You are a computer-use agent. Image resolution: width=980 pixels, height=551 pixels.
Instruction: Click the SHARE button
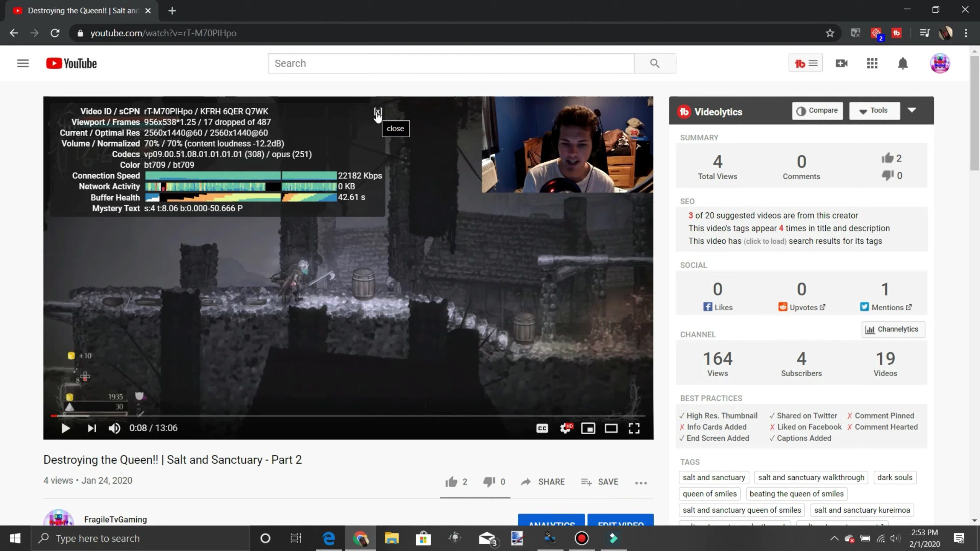542,482
